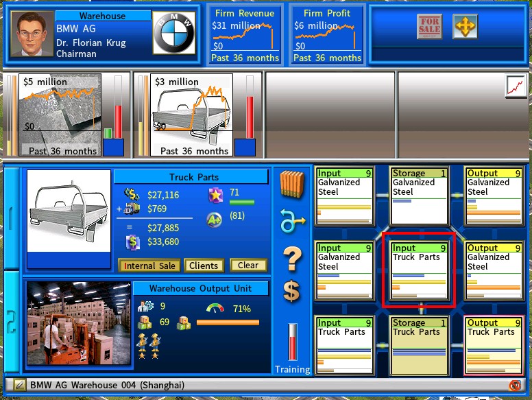Viewport: 532px width, 400px height.
Task: Click the 71% utilization value
Action: tap(242, 309)
